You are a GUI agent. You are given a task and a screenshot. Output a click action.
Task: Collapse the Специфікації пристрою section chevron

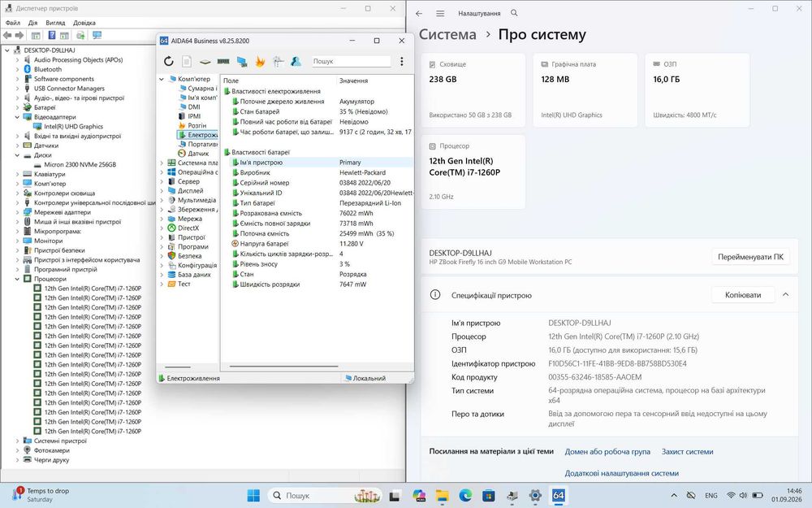(785, 294)
